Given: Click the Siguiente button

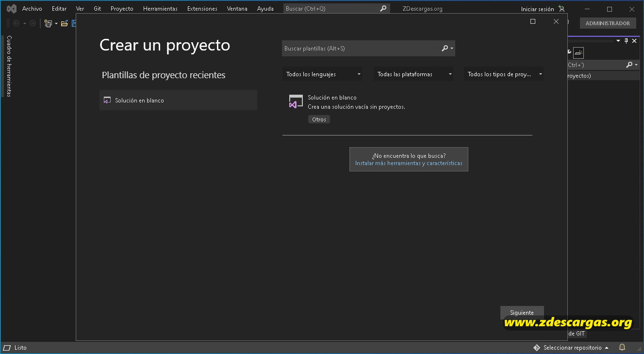Looking at the screenshot, I should [x=522, y=313].
